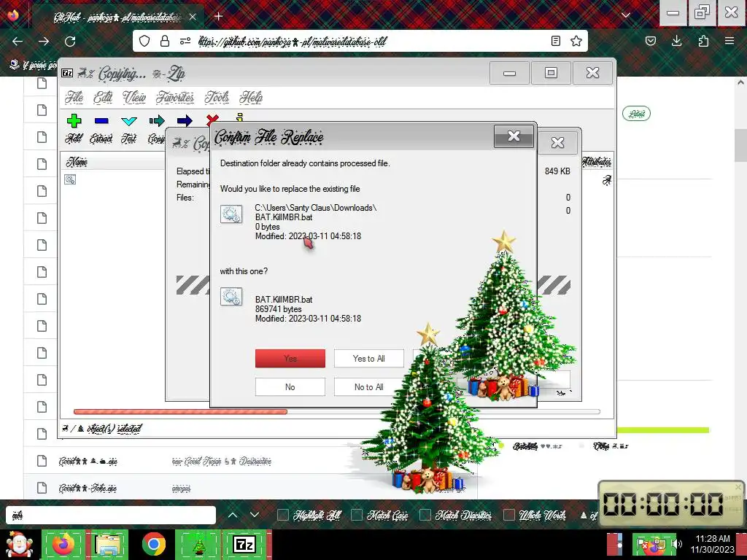Decline replacement with No

290,387
